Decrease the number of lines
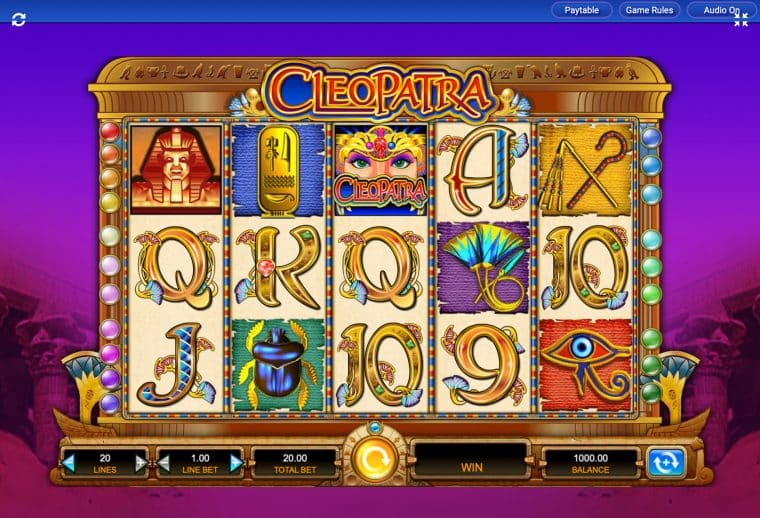The width and height of the screenshot is (760, 518). 68,463
